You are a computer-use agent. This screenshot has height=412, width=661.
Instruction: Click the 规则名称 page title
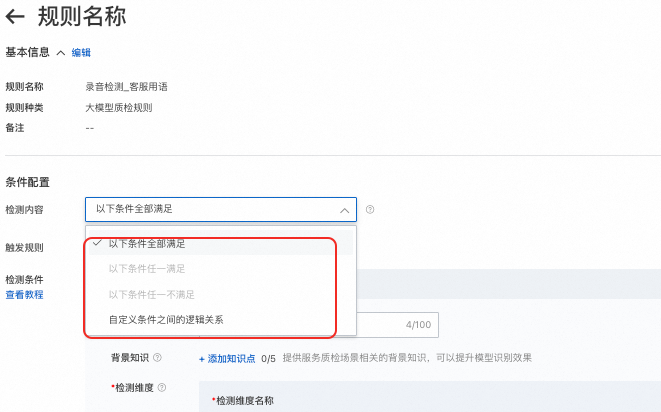coord(82,17)
